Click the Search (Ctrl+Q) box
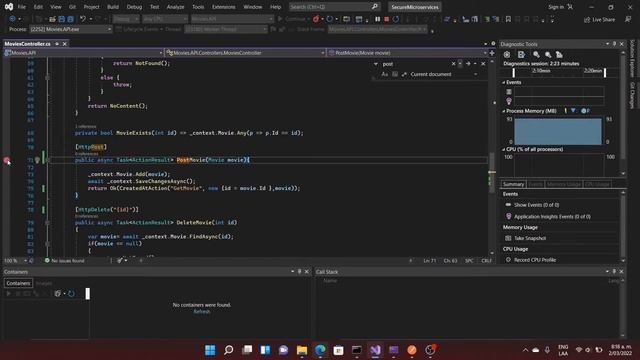Screen dimensions: 640x360 pos(334,7)
